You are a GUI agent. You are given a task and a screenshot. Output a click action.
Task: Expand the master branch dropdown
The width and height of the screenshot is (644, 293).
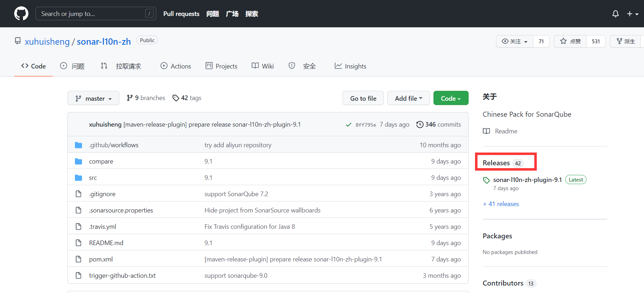tap(93, 98)
